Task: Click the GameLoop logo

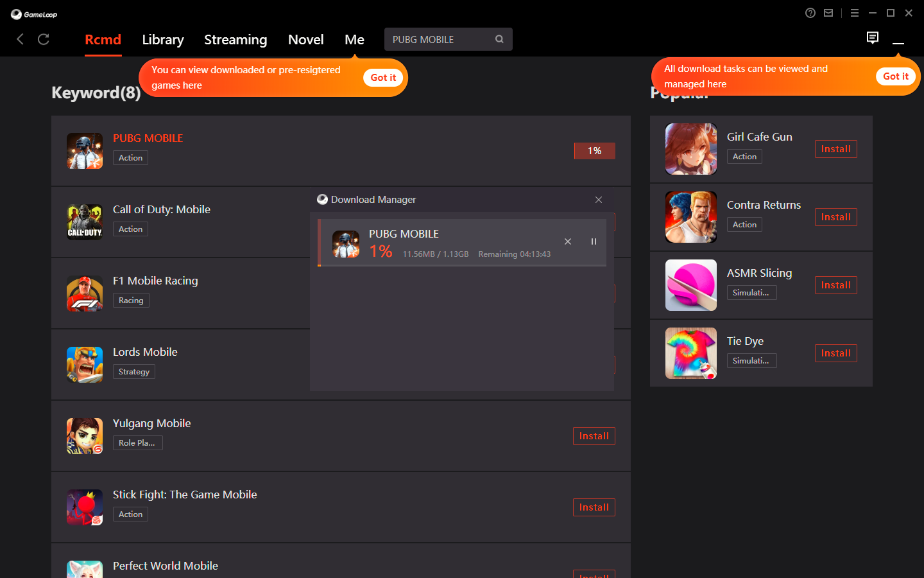Action: [34, 14]
